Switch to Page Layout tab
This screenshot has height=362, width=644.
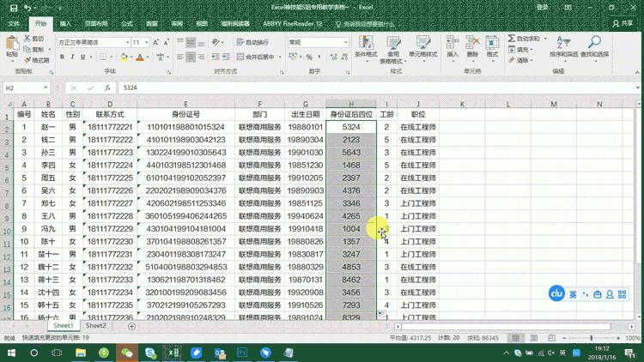96,24
